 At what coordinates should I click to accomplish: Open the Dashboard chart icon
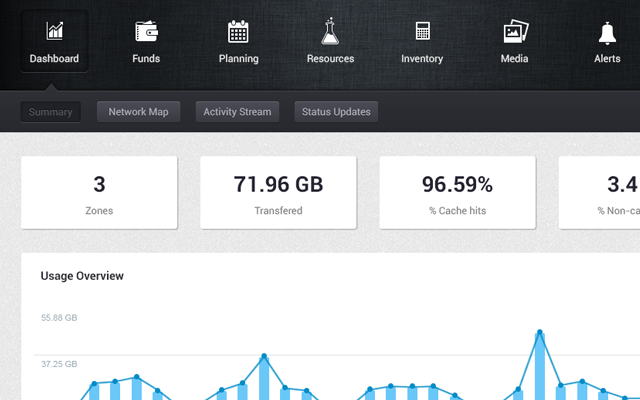pyautogui.click(x=54, y=31)
